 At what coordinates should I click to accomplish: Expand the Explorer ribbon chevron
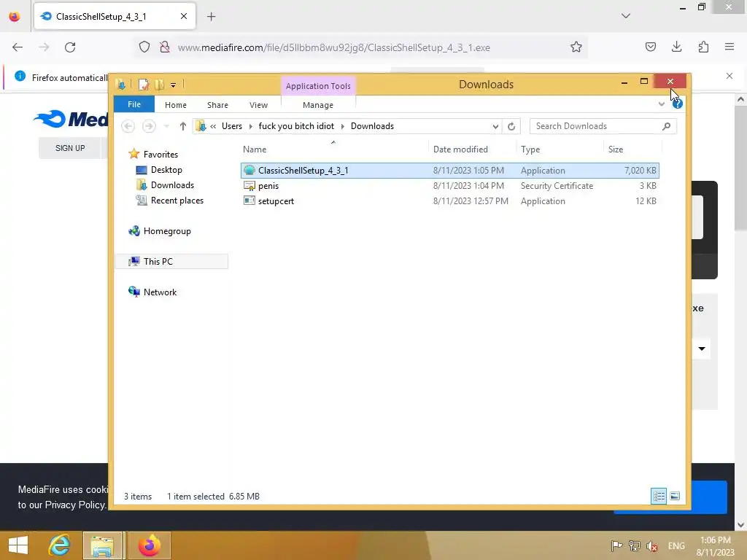click(661, 104)
